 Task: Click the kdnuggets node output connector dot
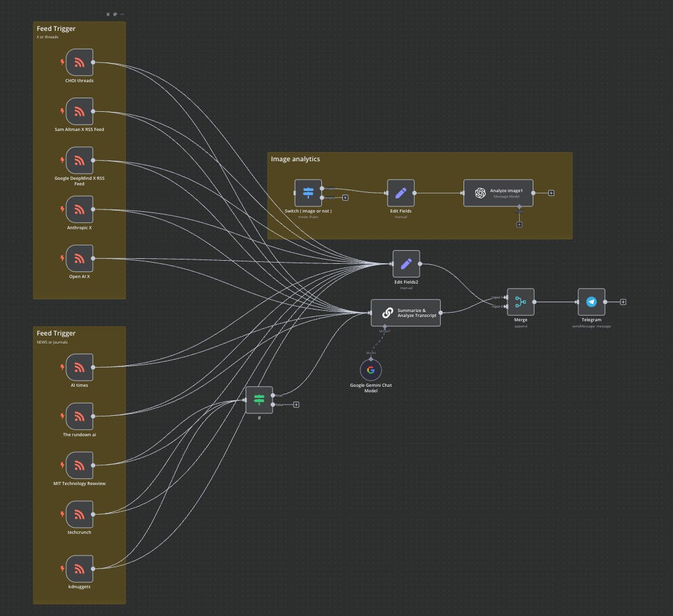point(93,569)
